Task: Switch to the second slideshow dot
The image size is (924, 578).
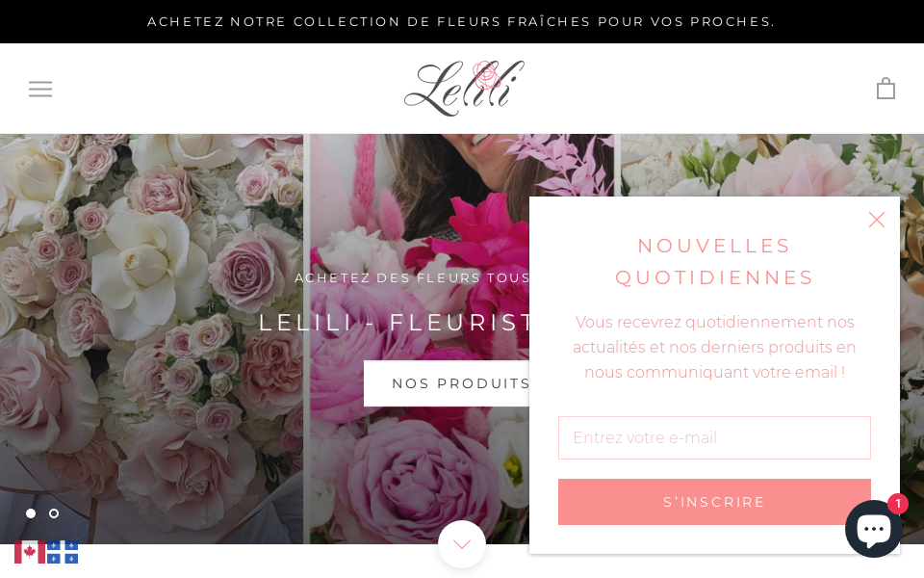Action: 54,513
